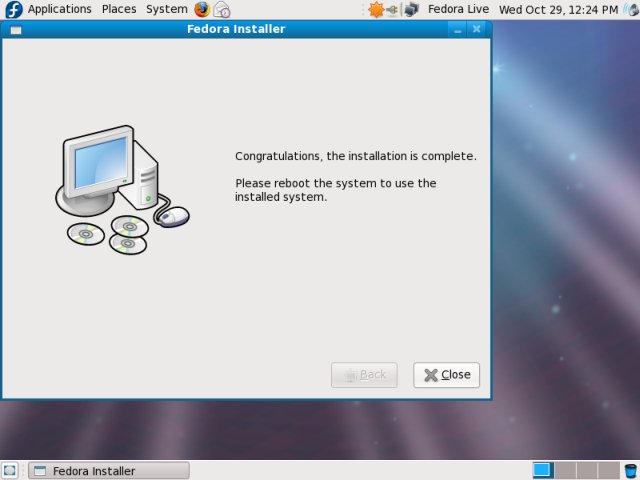Screen dimensions: 640x480
Task: Open the Applications menu
Action: [60, 9]
